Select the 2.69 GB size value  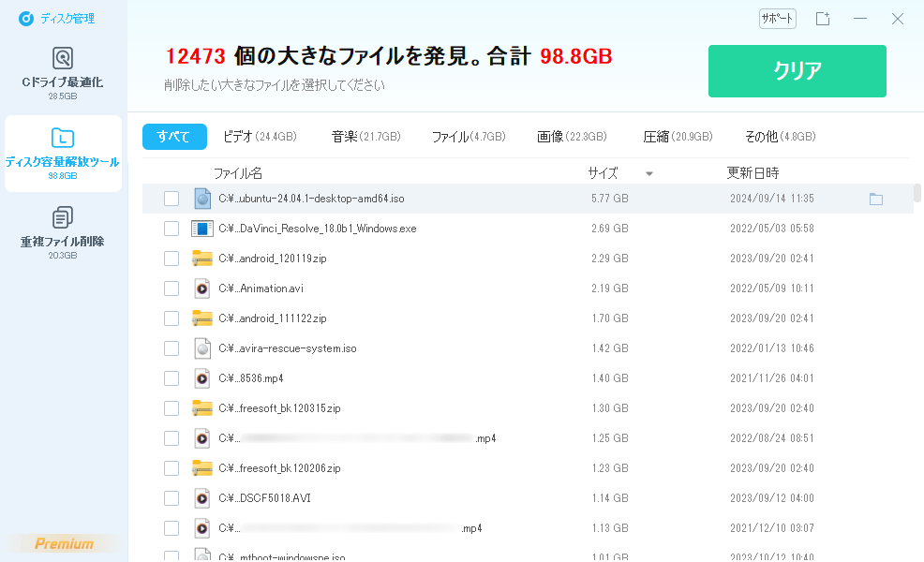click(x=610, y=229)
